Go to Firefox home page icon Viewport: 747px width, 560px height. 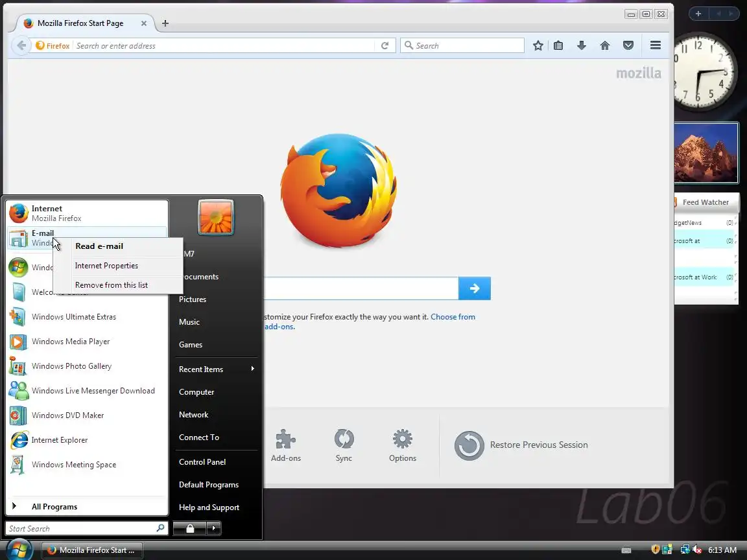(604, 46)
